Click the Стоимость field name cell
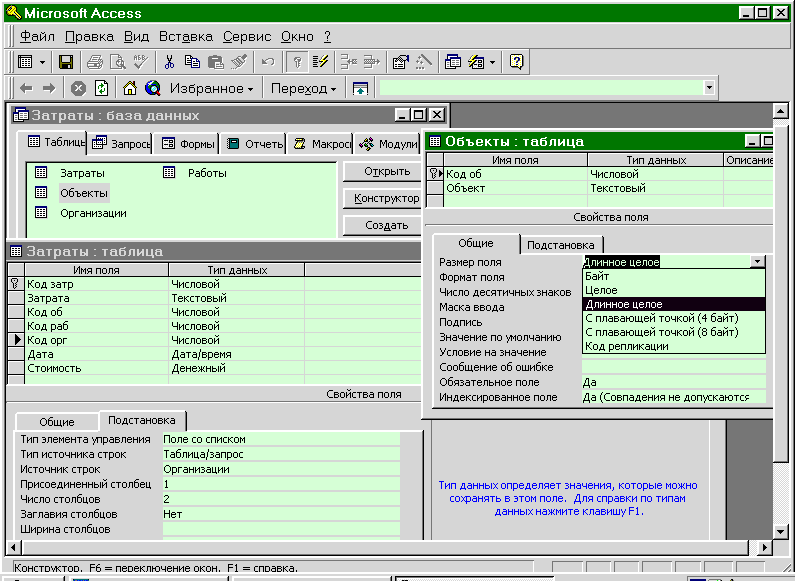The width and height of the screenshot is (795, 581). 96,368
